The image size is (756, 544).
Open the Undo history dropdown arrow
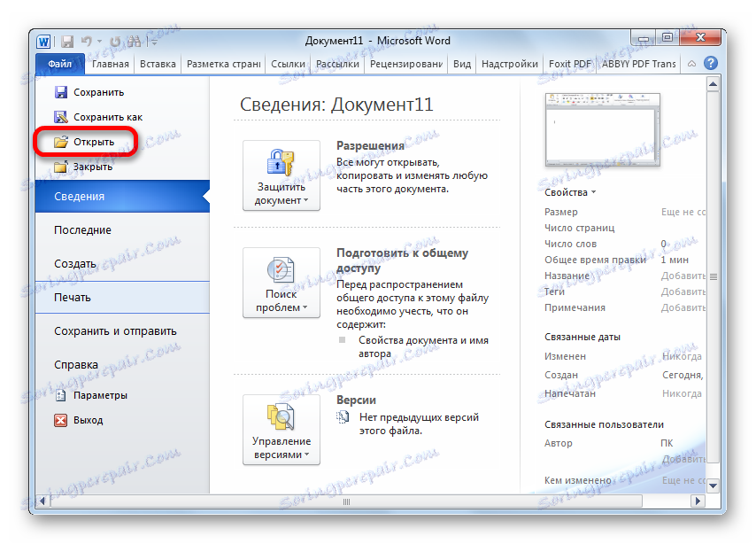point(99,42)
